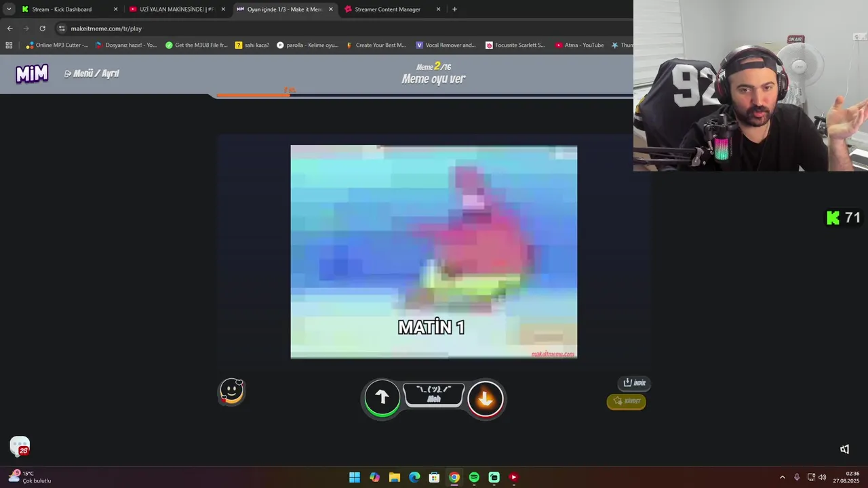Click the MiM logo
This screenshot has width=868, height=488.
[x=32, y=73]
